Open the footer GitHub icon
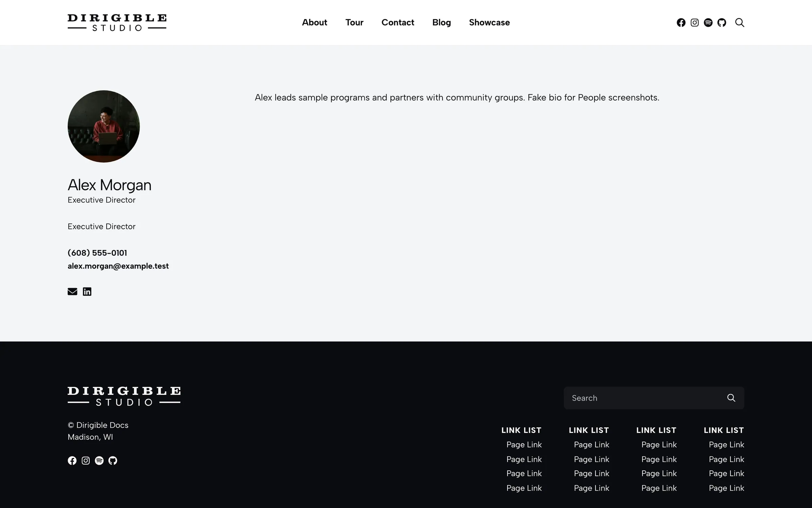Viewport: 812px width, 508px height. click(x=113, y=461)
